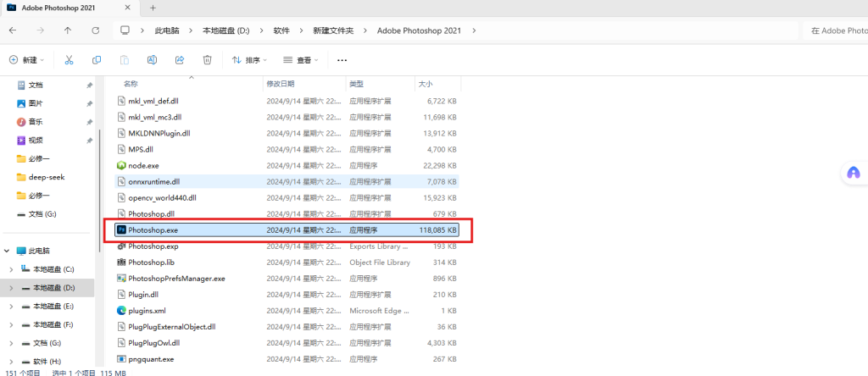
Task: Click the search box for Adobe Photoshop folder
Action: pos(835,30)
